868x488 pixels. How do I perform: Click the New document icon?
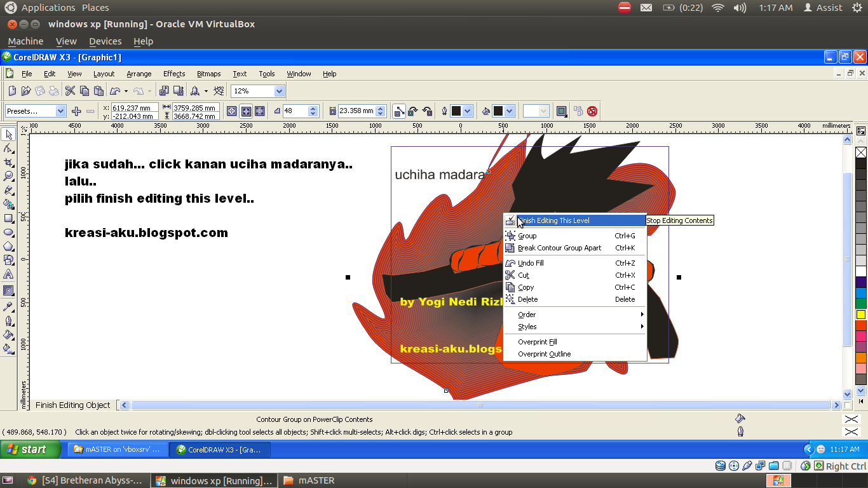click(12, 91)
